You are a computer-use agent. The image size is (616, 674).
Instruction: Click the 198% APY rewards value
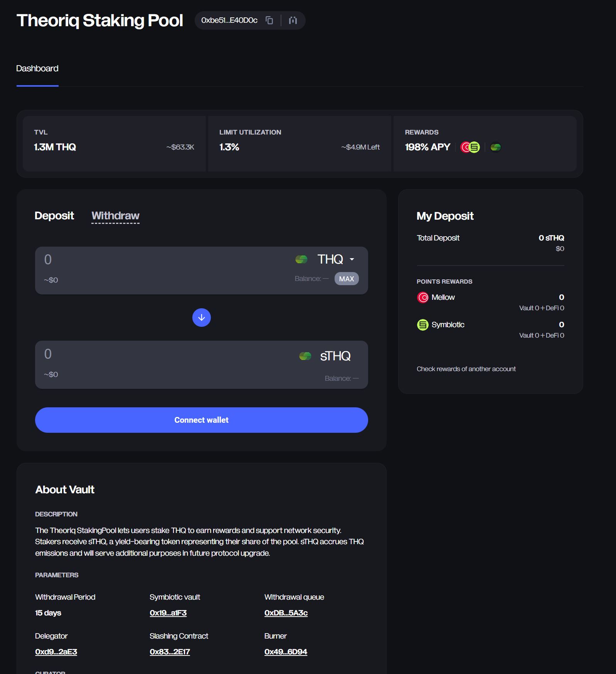pos(427,147)
